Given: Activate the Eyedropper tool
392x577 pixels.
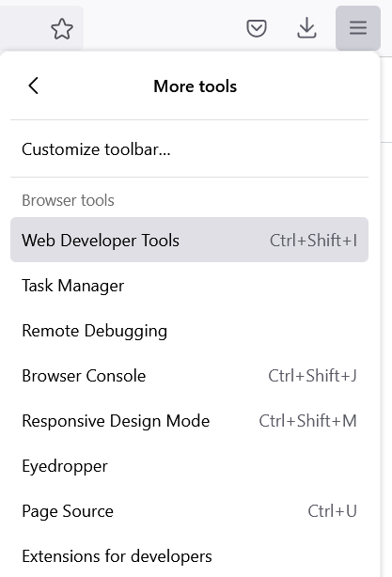Looking at the screenshot, I should [x=189, y=466].
